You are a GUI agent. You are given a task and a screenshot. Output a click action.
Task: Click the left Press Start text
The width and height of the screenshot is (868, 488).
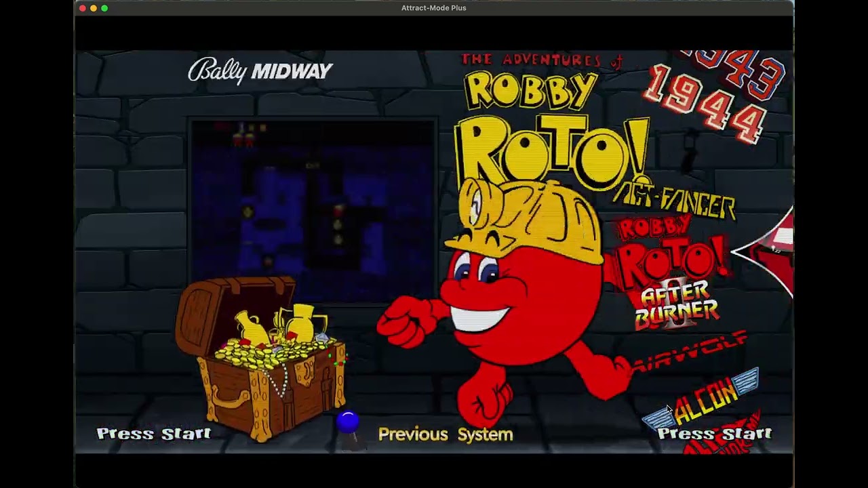click(154, 434)
